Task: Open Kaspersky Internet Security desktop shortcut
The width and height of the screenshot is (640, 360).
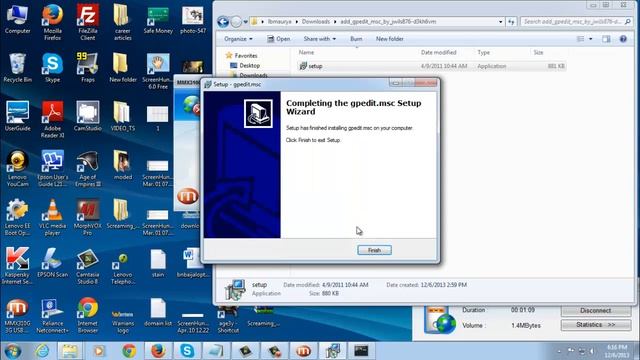Action: click(x=18, y=266)
